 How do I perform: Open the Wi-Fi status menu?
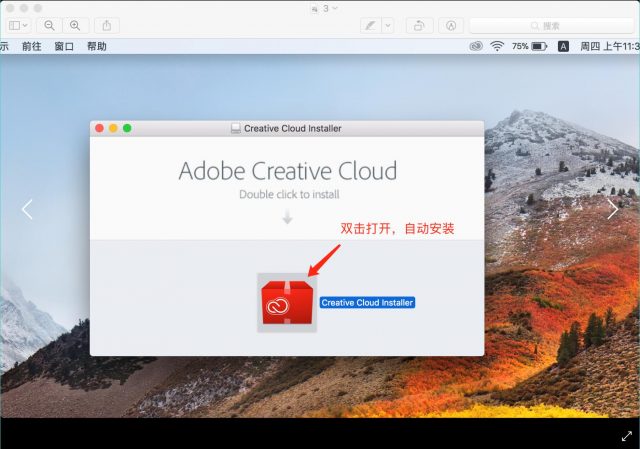(497, 47)
